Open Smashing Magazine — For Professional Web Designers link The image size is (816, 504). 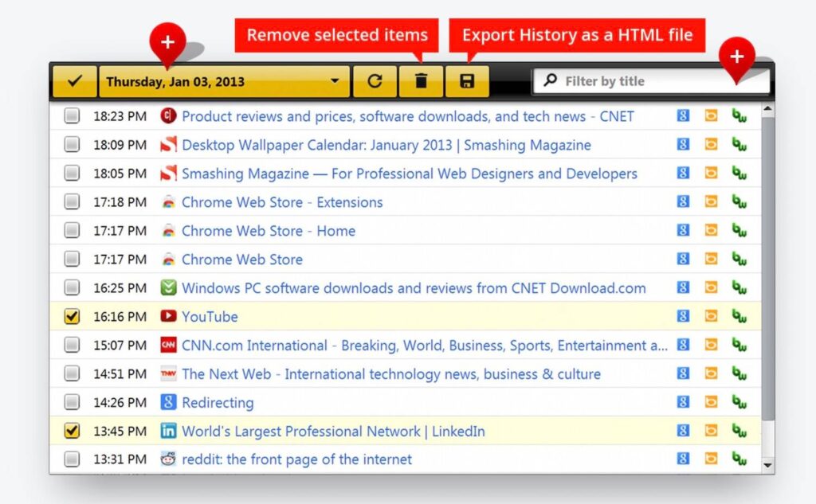(409, 174)
